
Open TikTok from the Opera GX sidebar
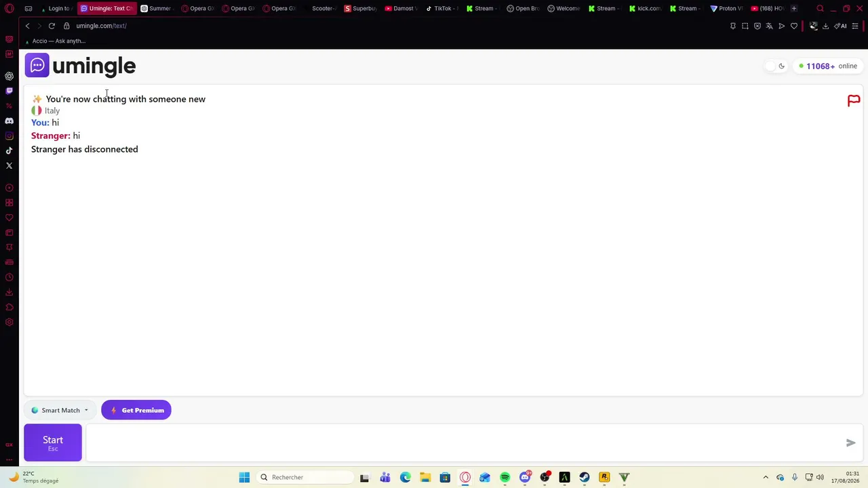pos(9,150)
